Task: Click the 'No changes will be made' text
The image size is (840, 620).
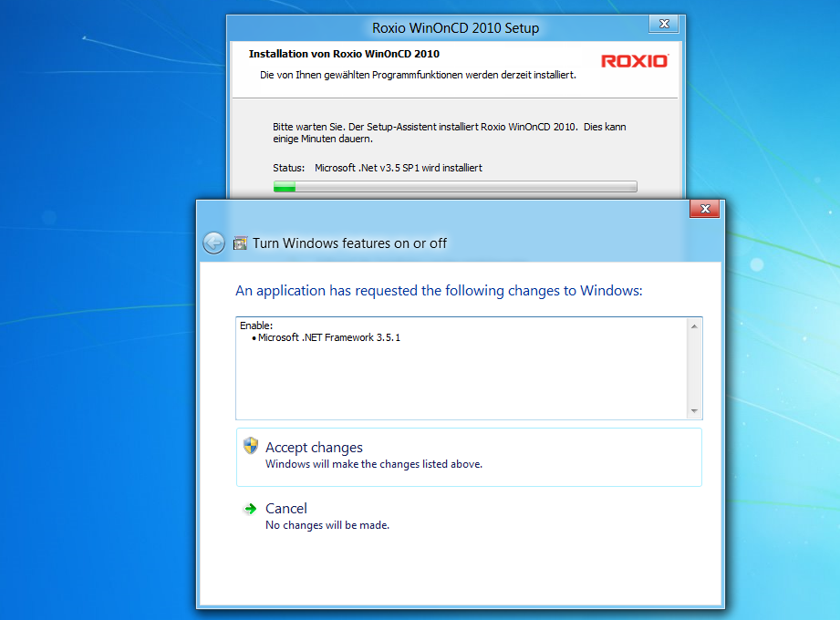Action: coord(327,525)
